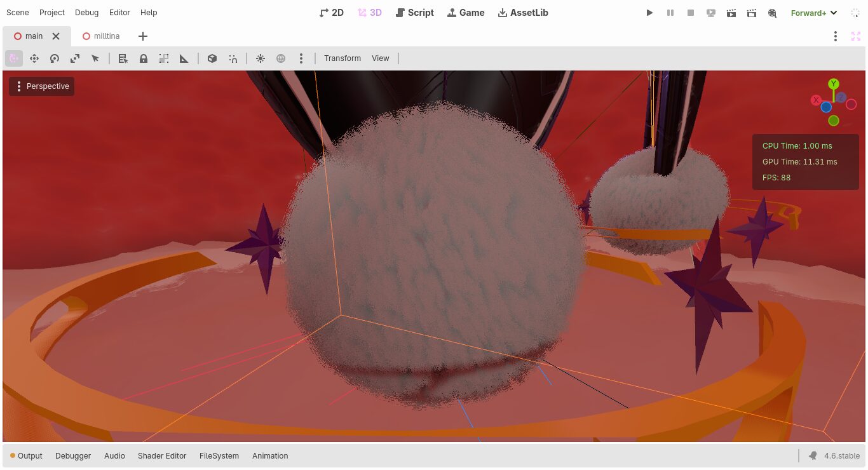Activate the ruler measure tool
Image resolution: width=868 pixels, height=470 pixels.
(x=184, y=58)
